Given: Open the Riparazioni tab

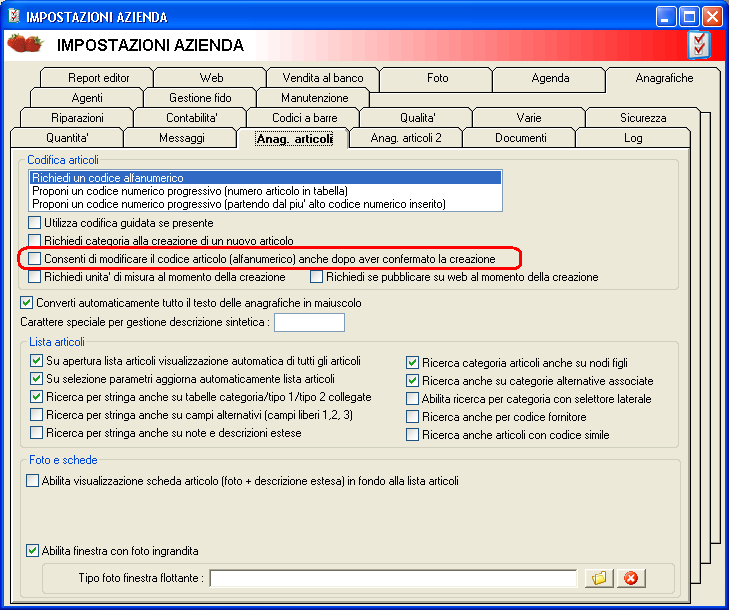Looking at the screenshot, I should point(77,118).
